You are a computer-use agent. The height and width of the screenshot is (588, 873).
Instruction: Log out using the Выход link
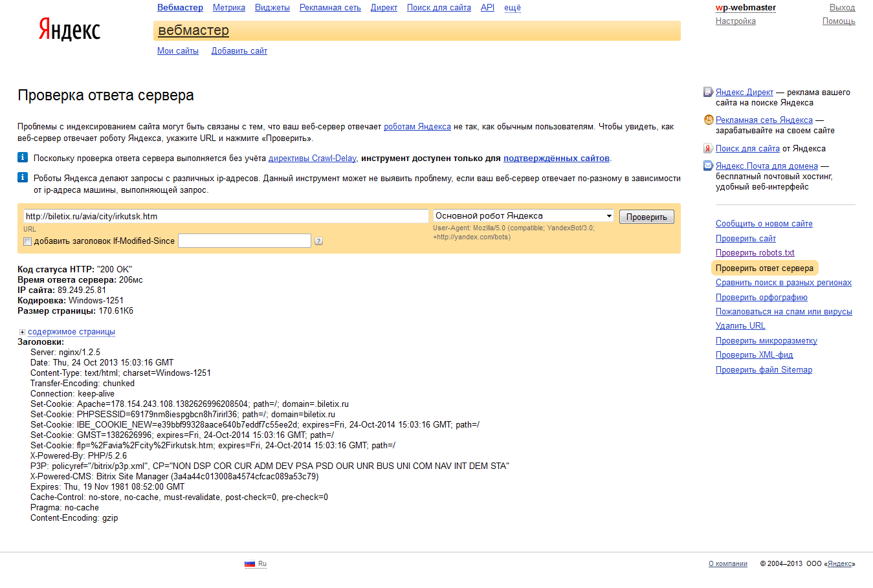(x=842, y=8)
